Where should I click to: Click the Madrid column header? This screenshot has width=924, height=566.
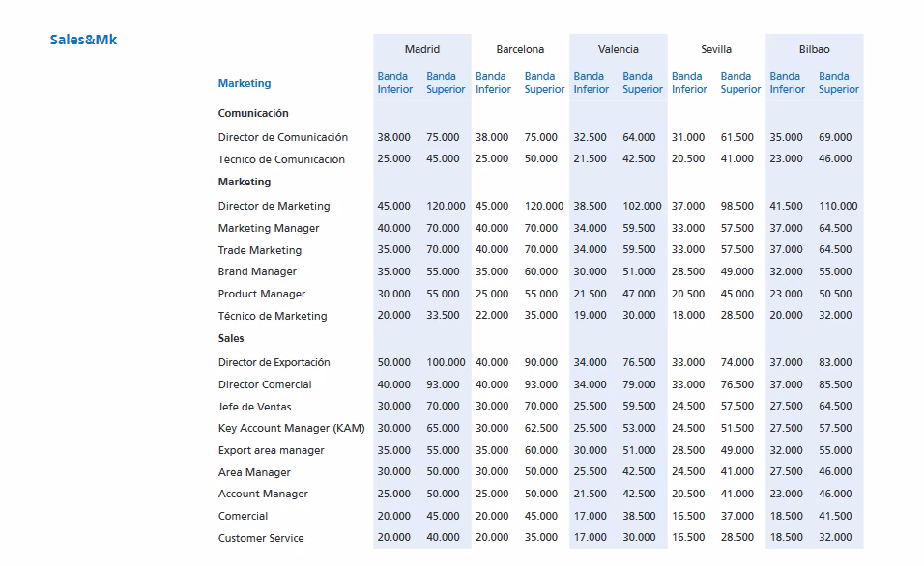(422, 49)
